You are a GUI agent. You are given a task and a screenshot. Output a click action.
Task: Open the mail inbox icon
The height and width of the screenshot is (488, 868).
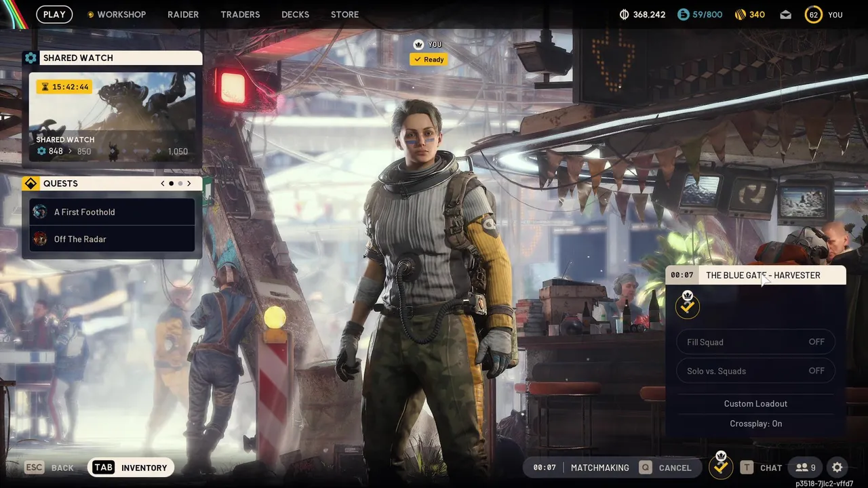coord(785,14)
